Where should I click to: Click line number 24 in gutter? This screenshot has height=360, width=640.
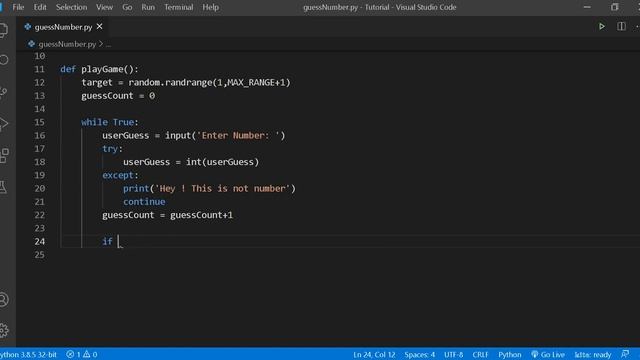39,241
